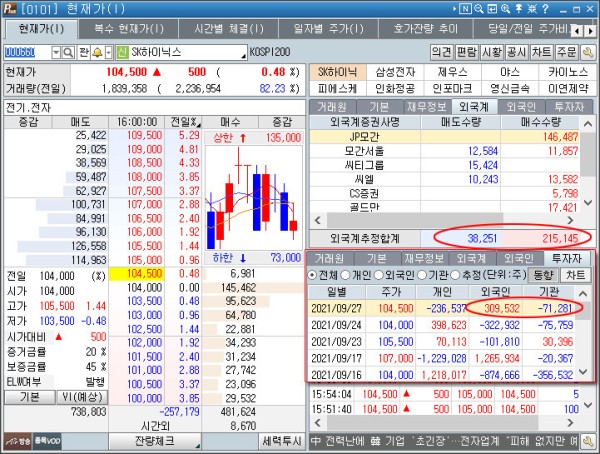This screenshot has height=454, width=600.
Task: Select the 추정 radio button
Action: pyautogui.click(x=455, y=275)
